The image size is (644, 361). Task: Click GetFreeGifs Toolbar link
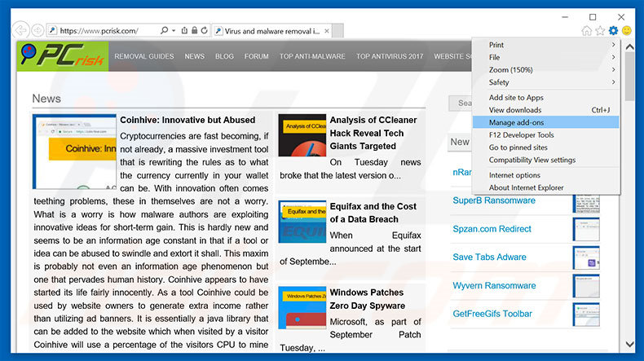(492, 314)
